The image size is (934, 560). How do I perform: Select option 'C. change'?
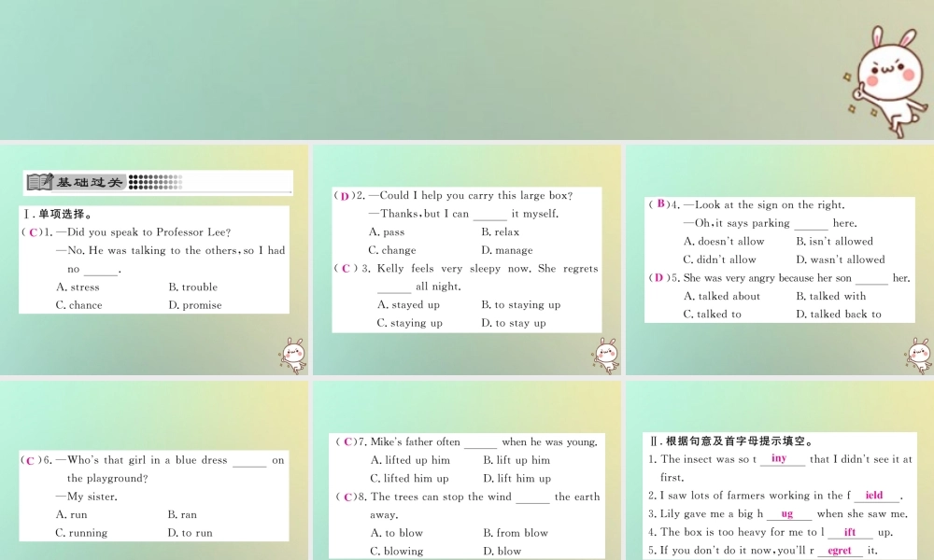[392, 250]
